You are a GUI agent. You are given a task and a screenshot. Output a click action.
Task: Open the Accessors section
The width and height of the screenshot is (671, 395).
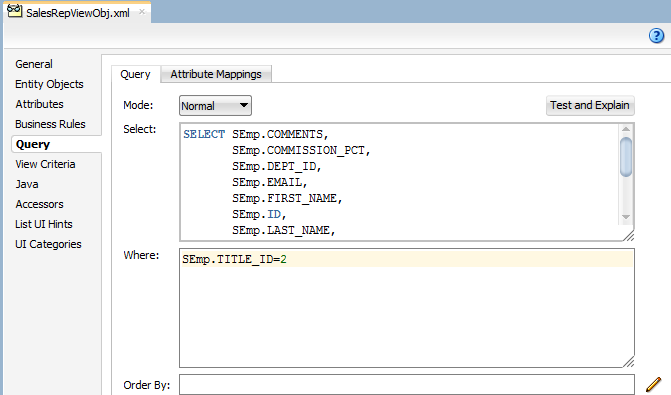[x=39, y=204]
